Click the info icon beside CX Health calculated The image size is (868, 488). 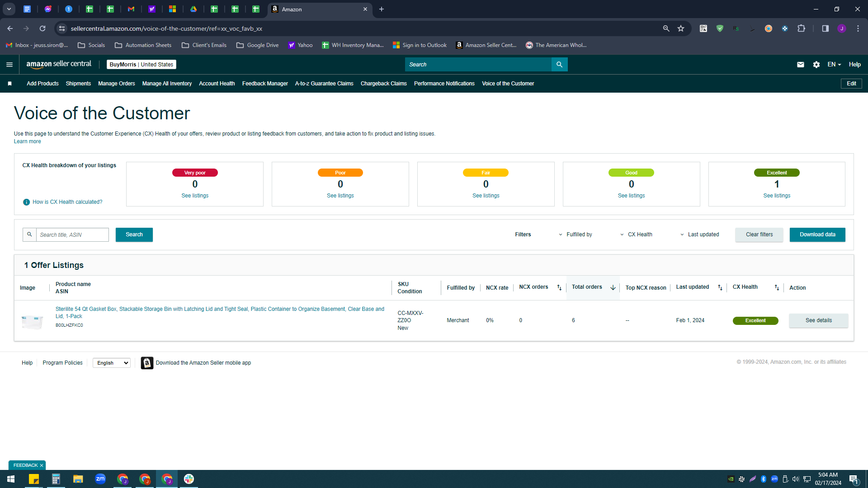pos(26,202)
